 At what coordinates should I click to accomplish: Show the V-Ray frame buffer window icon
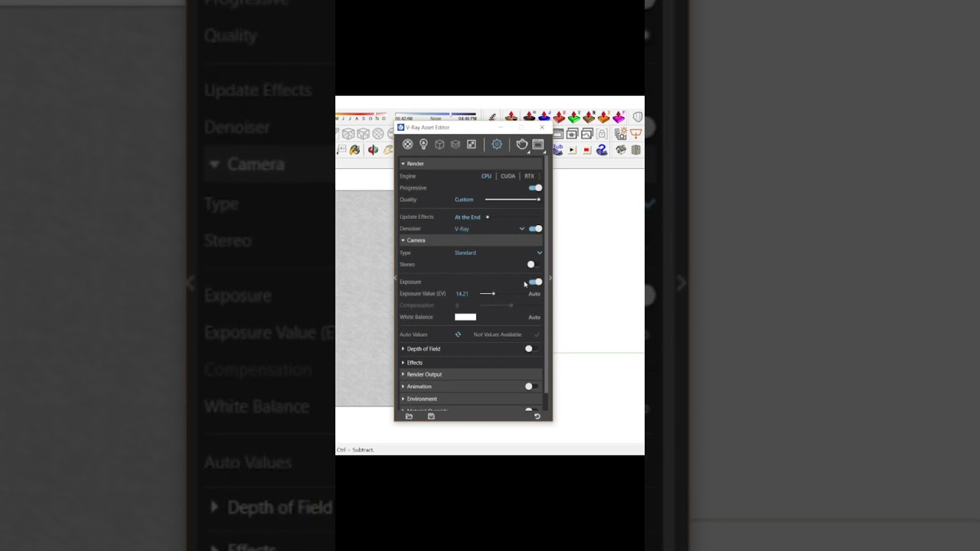537,145
